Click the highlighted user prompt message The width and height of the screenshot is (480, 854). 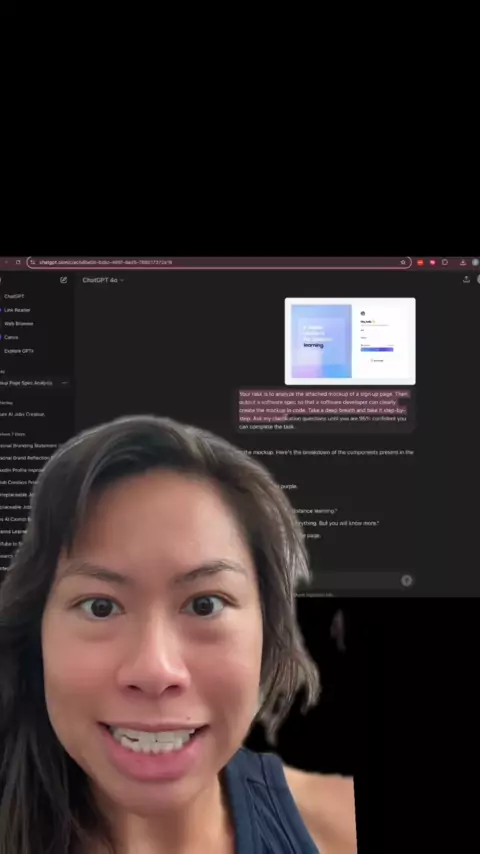click(324, 410)
